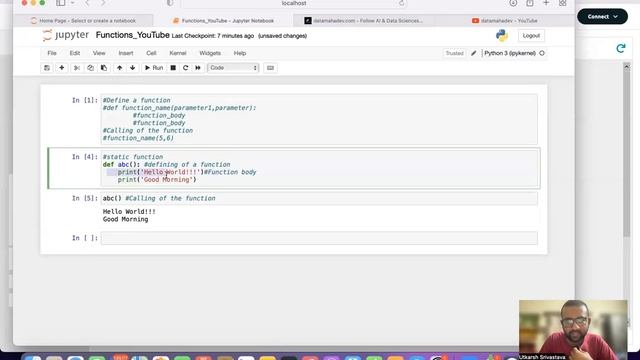Restart kernel and run all cells icon
This screenshot has height=360, width=640.
pos(198,68)
